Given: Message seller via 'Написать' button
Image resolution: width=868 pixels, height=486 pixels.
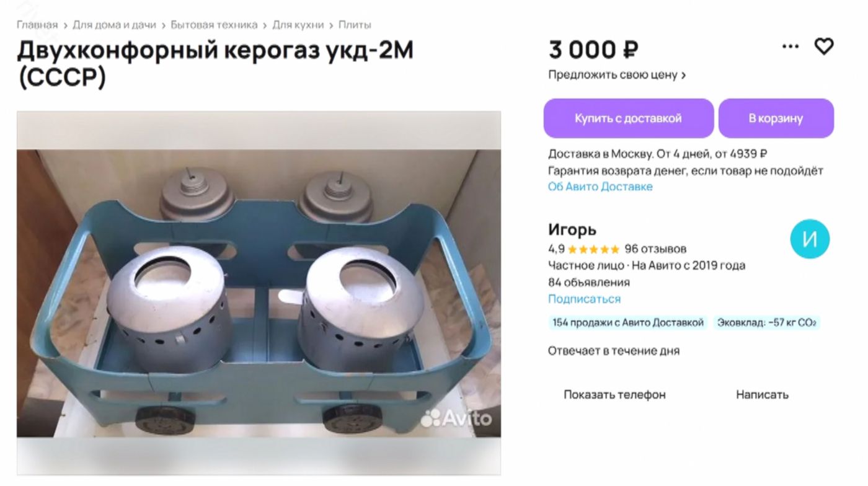Looking at the screenshot, I should (762, 394).
